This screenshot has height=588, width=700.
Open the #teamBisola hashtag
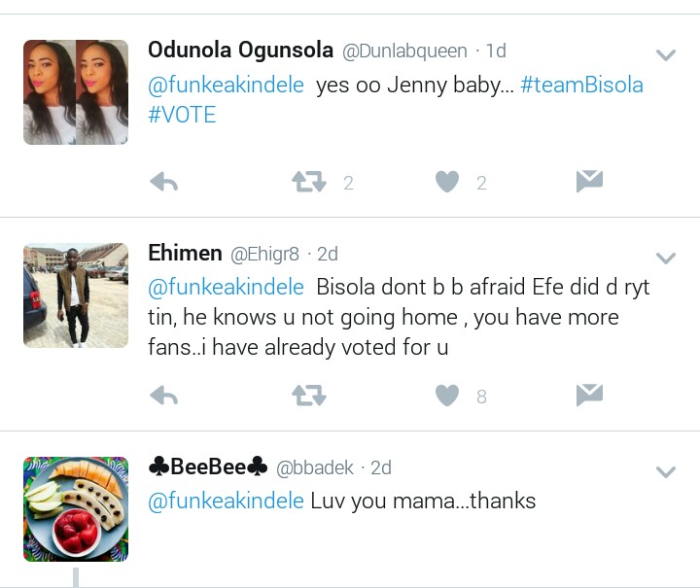[581, 85]
